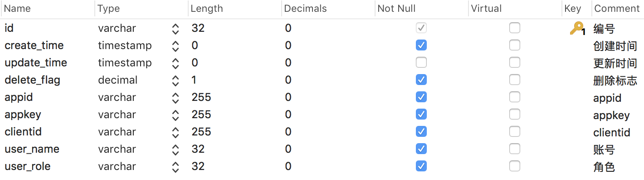Change type of user_role via arrows
Viewport: 644px width, 180px height.
(176, 167)
